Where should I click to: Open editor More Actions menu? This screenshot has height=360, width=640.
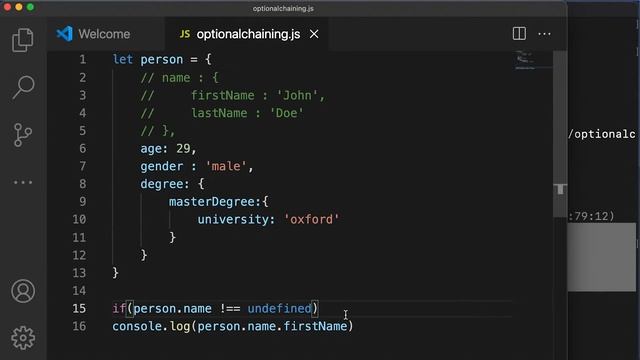click(x=544, y=34)
